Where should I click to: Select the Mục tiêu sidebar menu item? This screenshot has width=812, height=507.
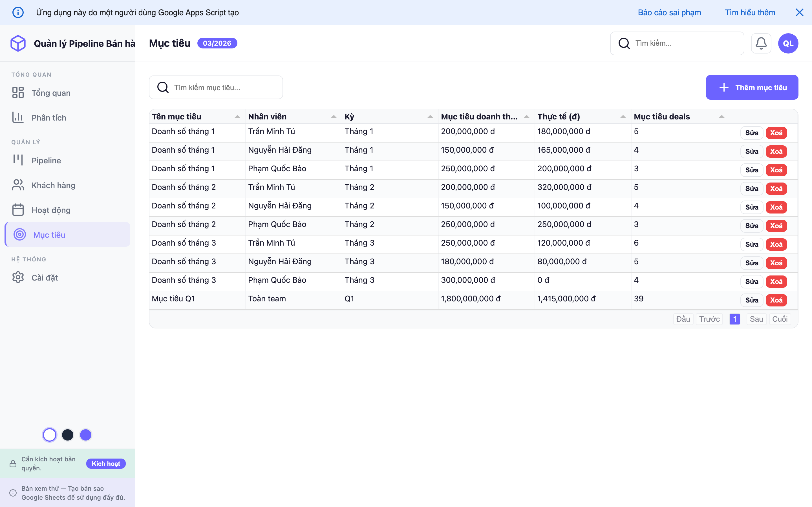point(49,234)
